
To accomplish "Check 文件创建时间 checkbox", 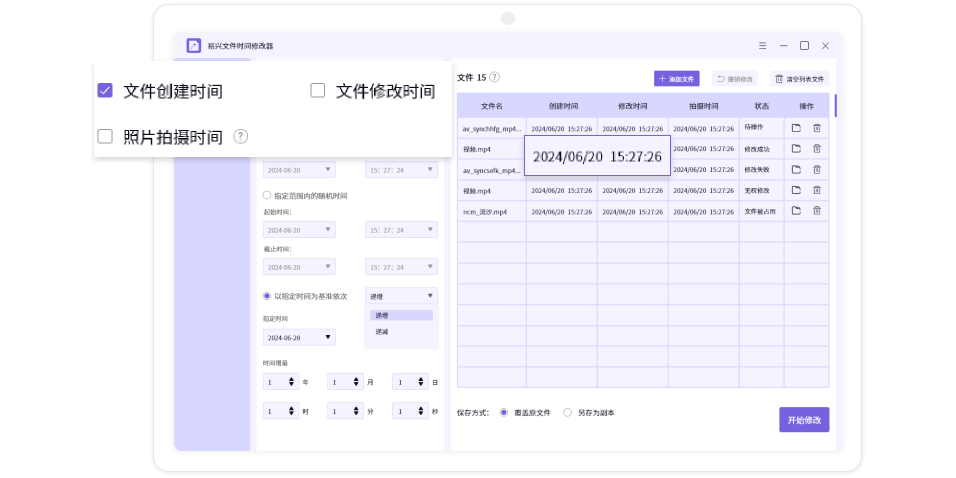I will point(105,91).
